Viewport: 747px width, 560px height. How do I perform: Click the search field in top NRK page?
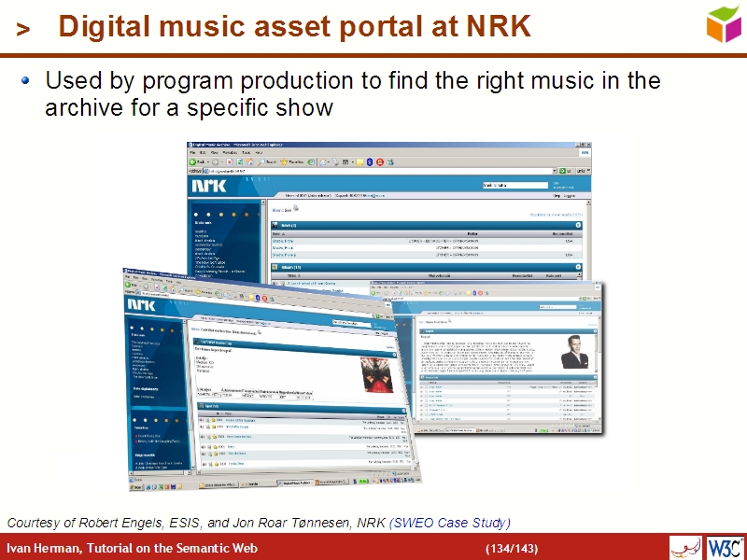[514, 186]
